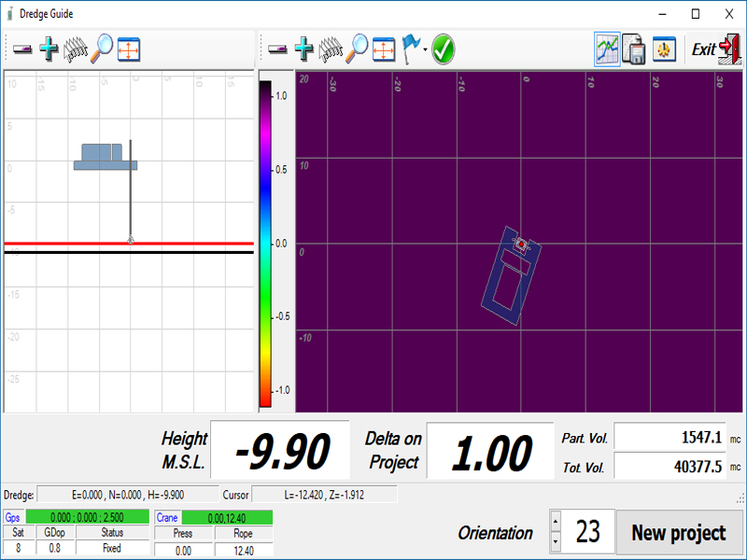Select magnifier zoom tool in plan toolbar
Viewport: 747px width, 560px height.
coord(357,49)
